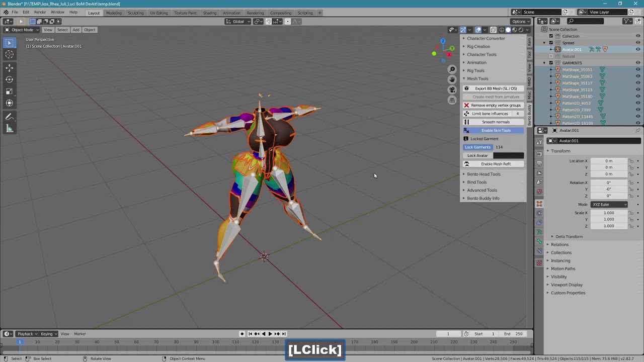Switch to the Sculpting workspace tab
644x362 pixels.
click(x=135, y=13)
